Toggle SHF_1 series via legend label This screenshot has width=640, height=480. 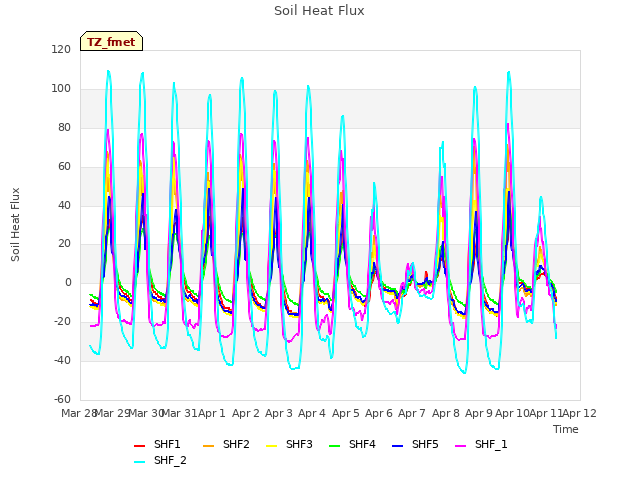click(x=491, y=444)
